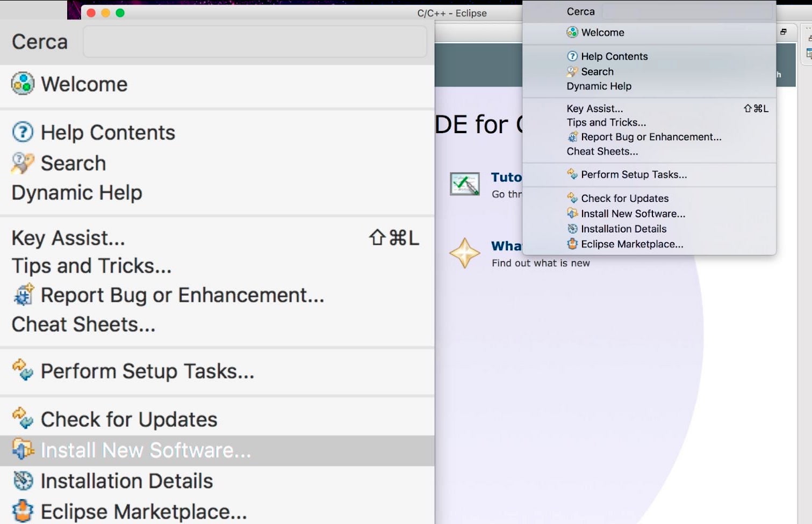
Task: Click the Tutorials checklist icon on the Welcome page
Action: [x=465, y=184]
